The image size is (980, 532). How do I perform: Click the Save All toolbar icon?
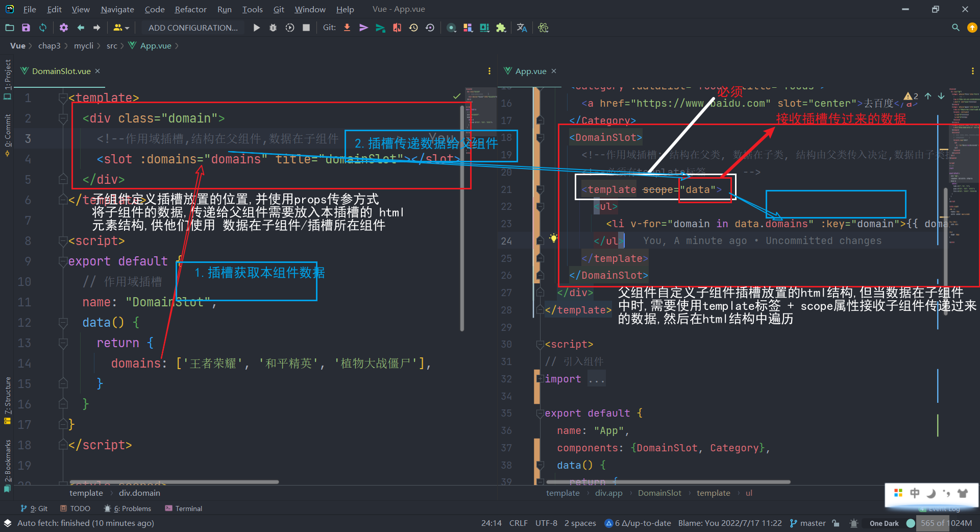(x=26, y=28)
